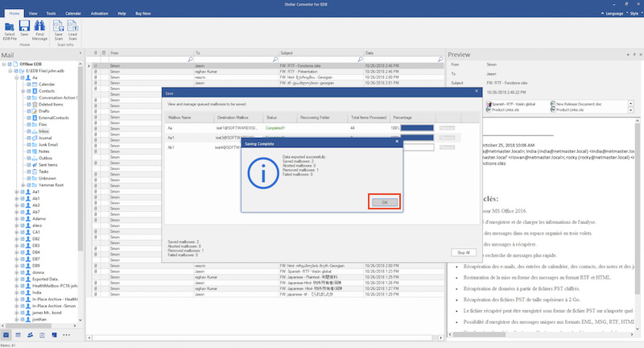Close the Saving Complete dialog
644x348 pixels.
tap(397, 141)
